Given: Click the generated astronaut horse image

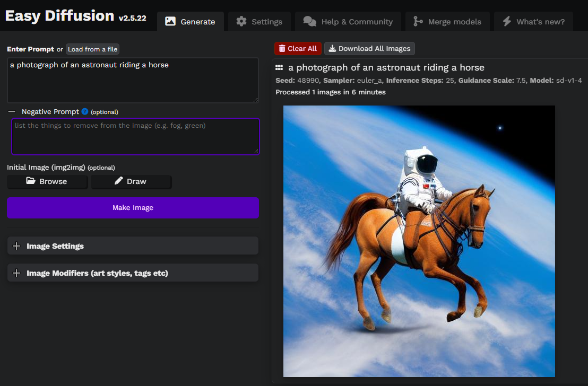Looking at the screenshot, I should 419,241.
